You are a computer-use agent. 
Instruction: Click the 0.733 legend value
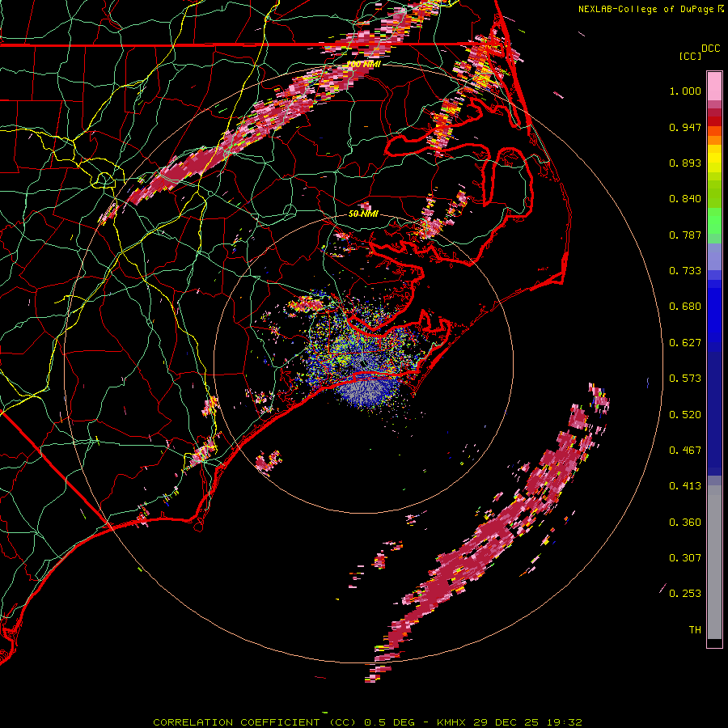[x=685, y=271]
